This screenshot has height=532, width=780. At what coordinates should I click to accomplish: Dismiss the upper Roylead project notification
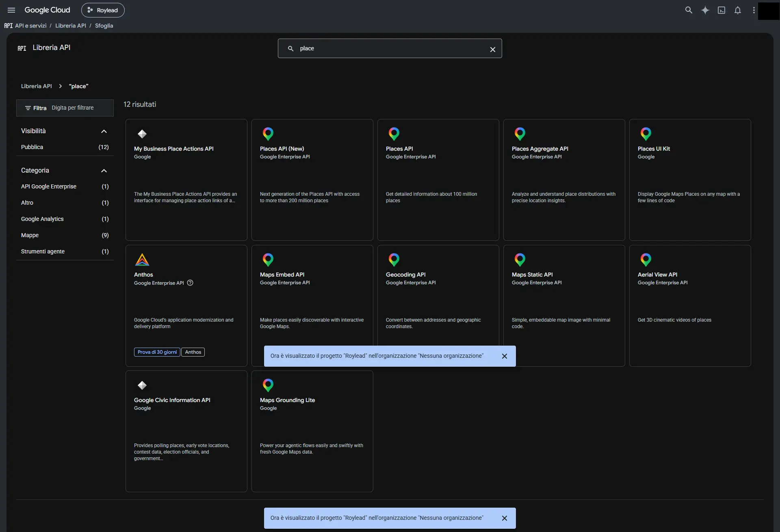(505, 356)
